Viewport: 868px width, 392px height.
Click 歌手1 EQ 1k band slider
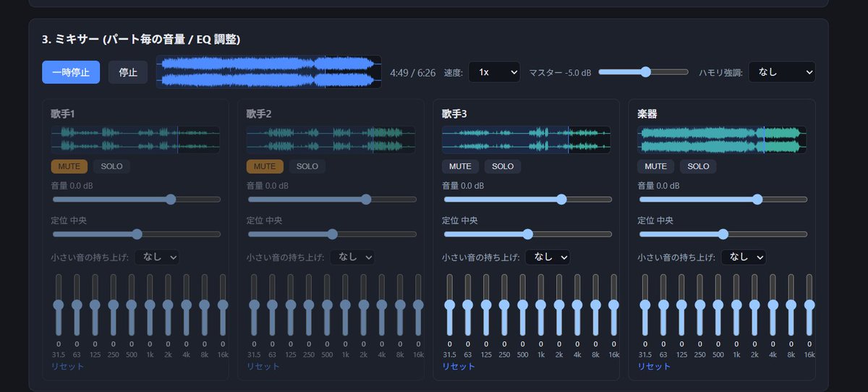[x=150, y=305]
